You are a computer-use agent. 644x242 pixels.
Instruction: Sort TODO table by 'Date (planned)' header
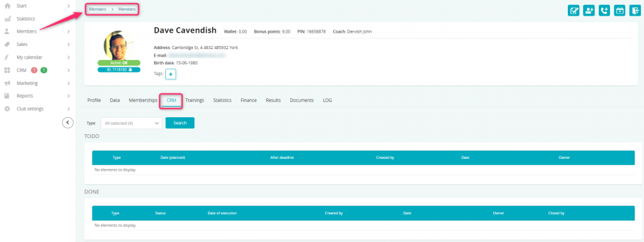172,158
